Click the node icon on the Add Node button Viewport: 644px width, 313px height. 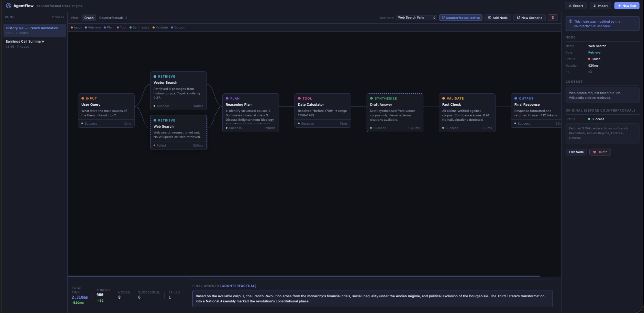(490, 18)
